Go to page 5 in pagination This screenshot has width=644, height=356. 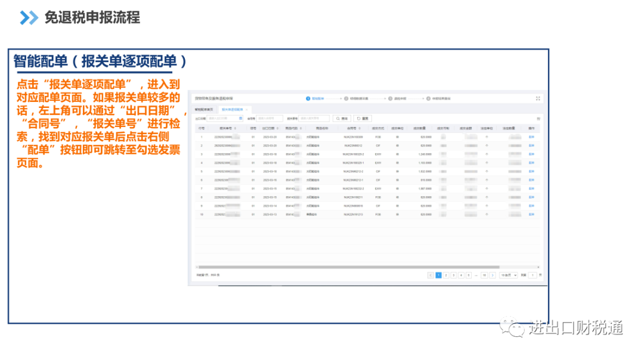click(468, 275)
